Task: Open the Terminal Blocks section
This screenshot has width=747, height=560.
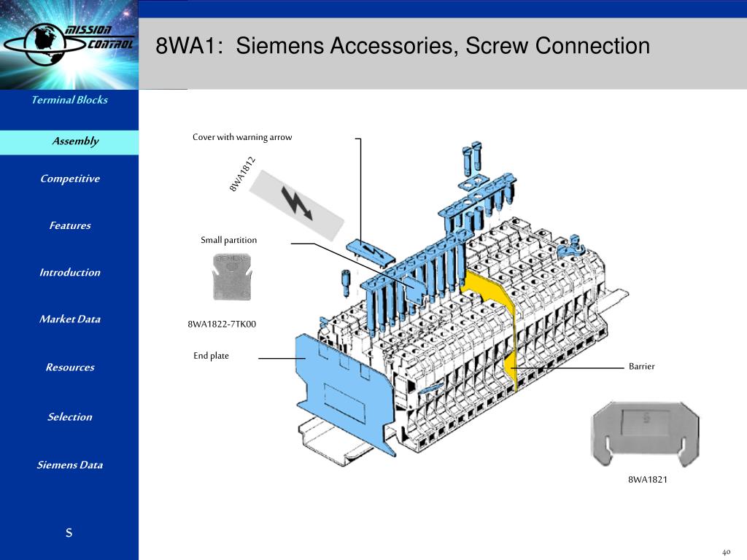Action: [x=69, y=100]
